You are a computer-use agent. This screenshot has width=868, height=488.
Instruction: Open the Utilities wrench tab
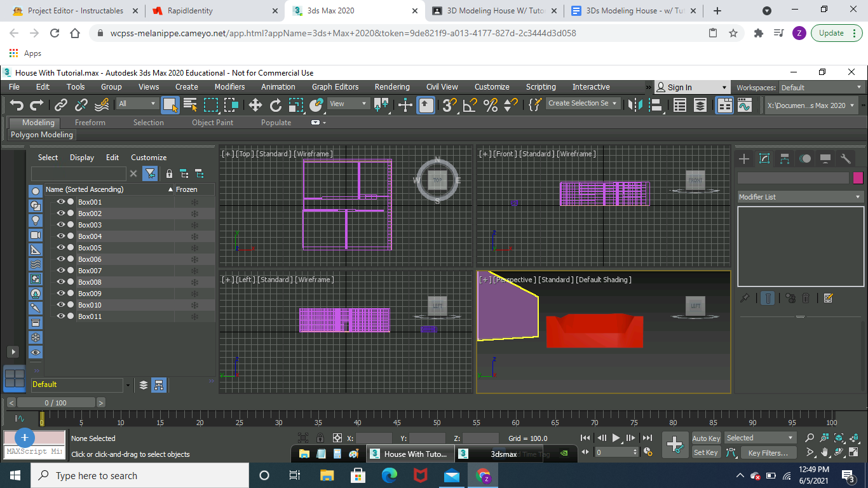coord(846,159)
